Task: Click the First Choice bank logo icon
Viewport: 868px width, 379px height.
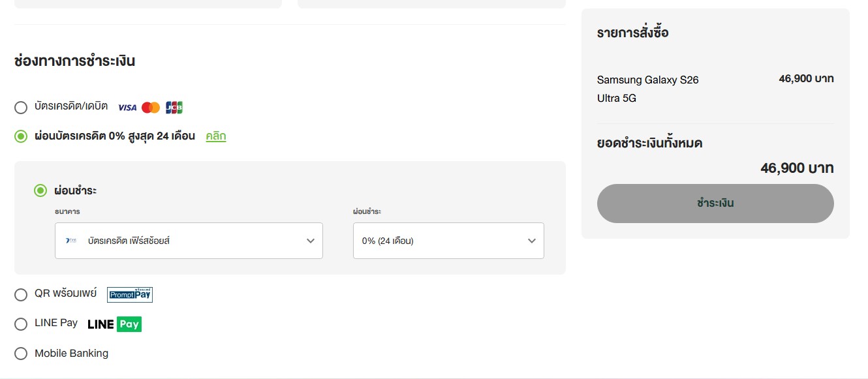Action: 71,241
